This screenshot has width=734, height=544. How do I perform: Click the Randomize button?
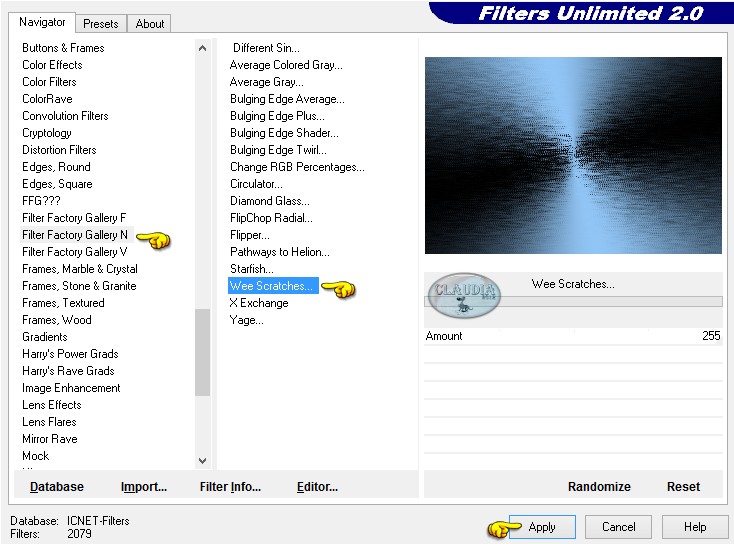tap(599, 487)
